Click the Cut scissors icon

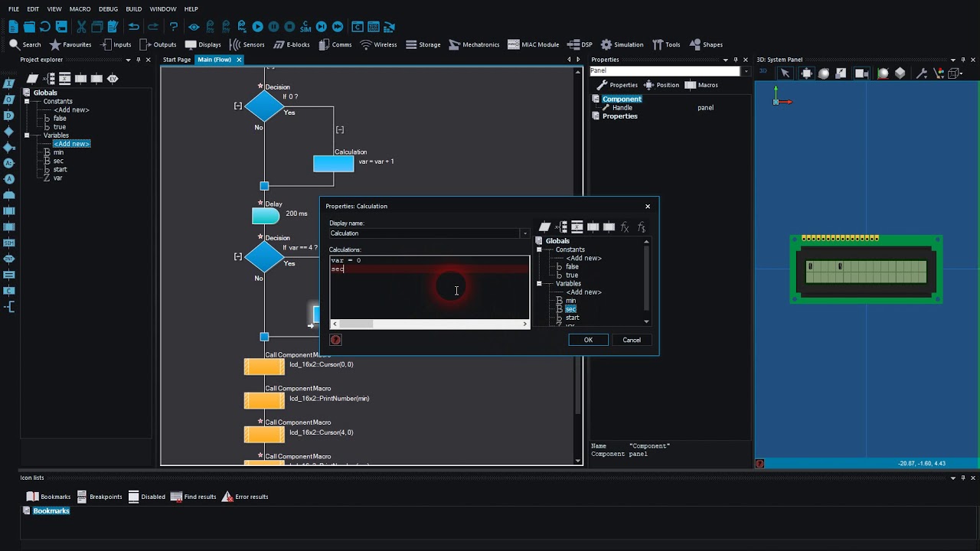point(82,27)
